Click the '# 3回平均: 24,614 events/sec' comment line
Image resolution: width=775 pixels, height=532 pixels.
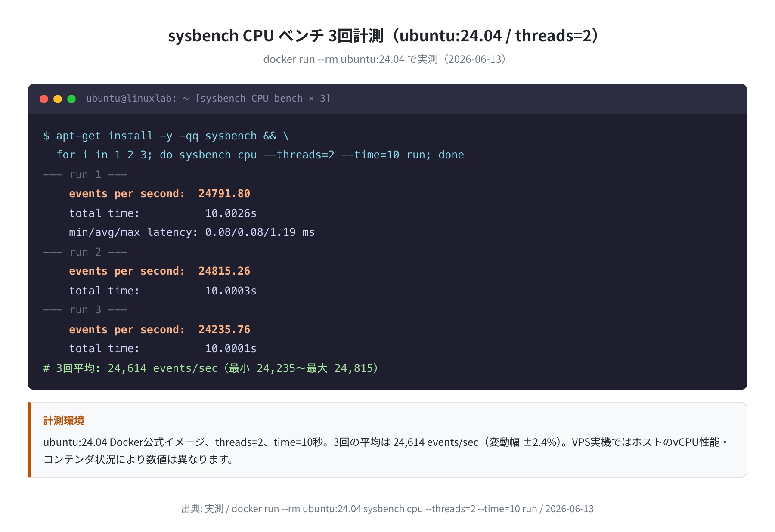[211, 368]
